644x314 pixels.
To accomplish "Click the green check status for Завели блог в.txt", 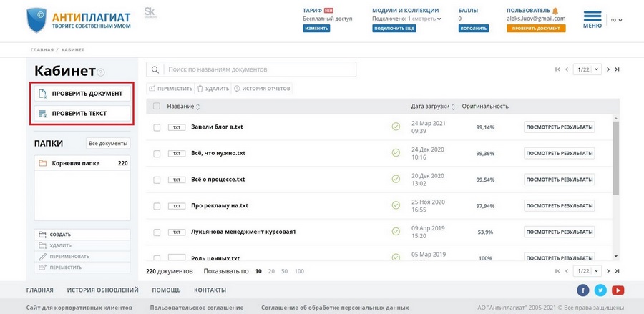I will (x=396, y=127).
